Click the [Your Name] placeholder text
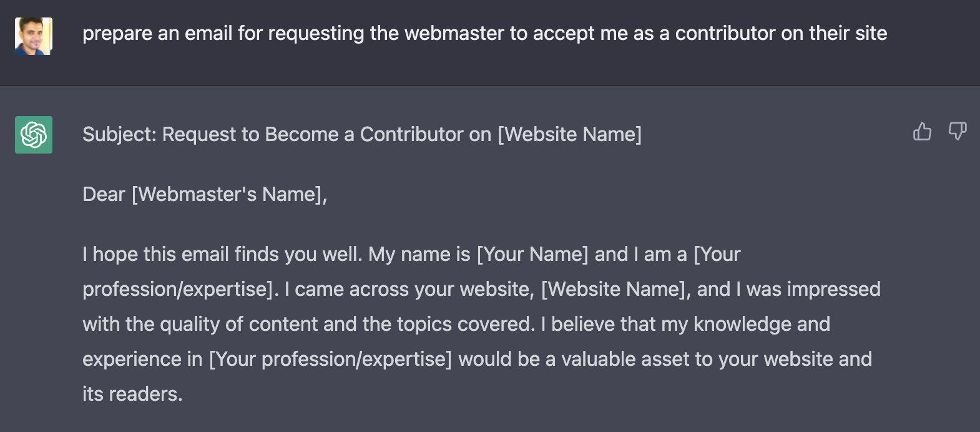This screenshot has width=980, height=432. 532,254
